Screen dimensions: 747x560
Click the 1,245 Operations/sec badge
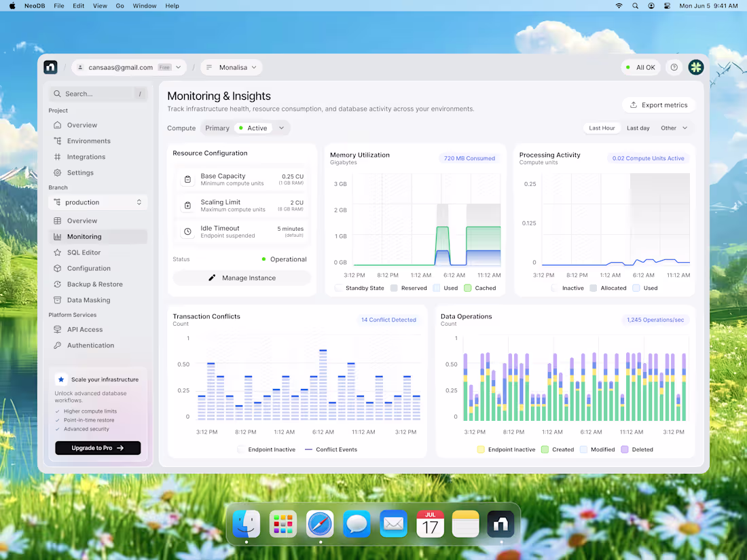[655, 320]
